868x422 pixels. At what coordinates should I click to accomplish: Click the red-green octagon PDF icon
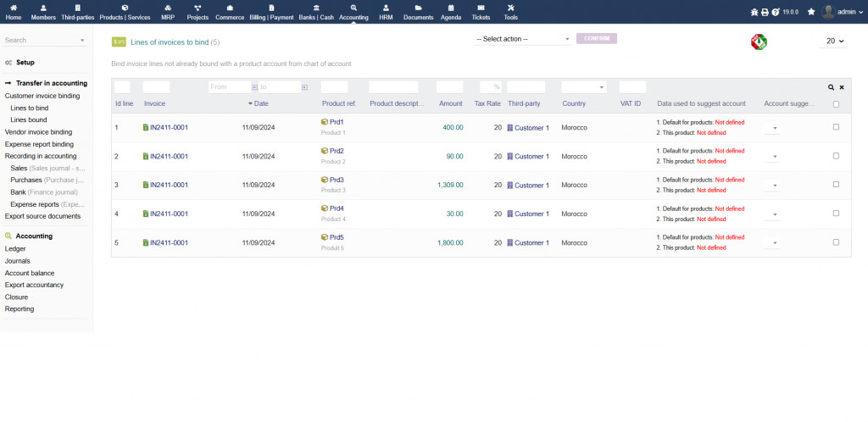(759, 42)
